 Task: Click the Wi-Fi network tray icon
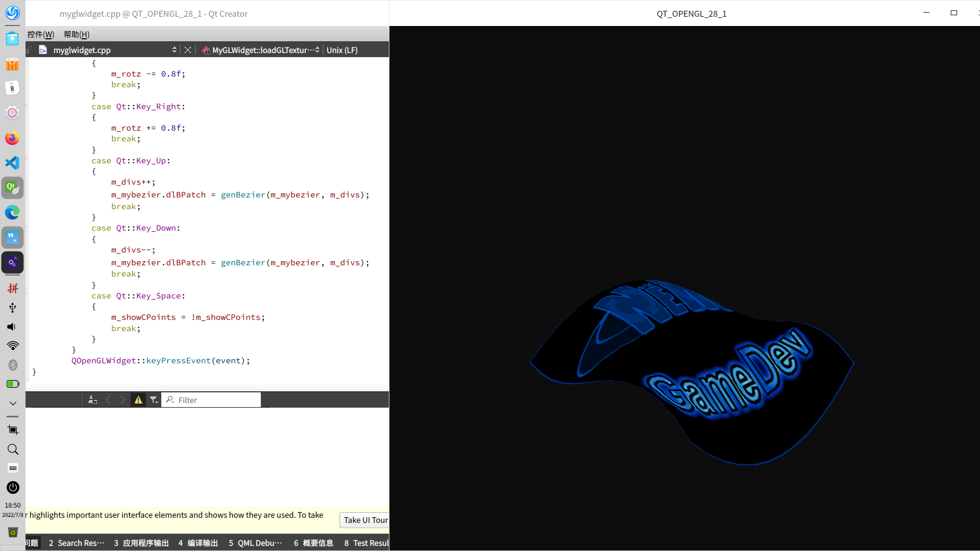[x=13, y=346]
